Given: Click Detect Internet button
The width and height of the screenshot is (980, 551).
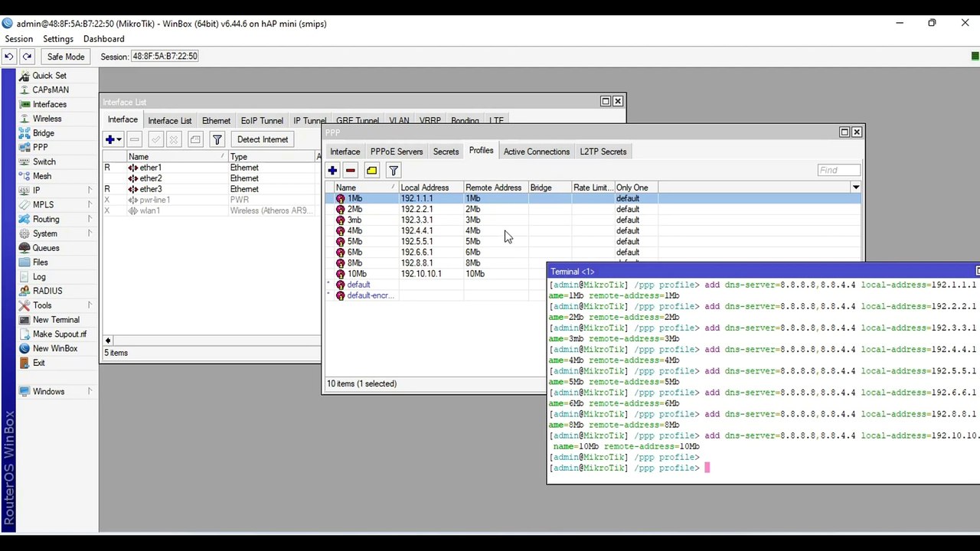Looking at the screenshot, I should [x=263, y=139].
